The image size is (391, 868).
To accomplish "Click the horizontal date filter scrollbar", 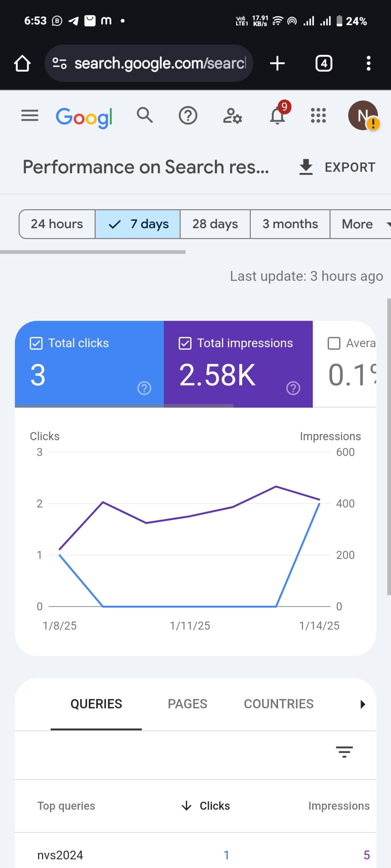I will (x=93, y=252).
